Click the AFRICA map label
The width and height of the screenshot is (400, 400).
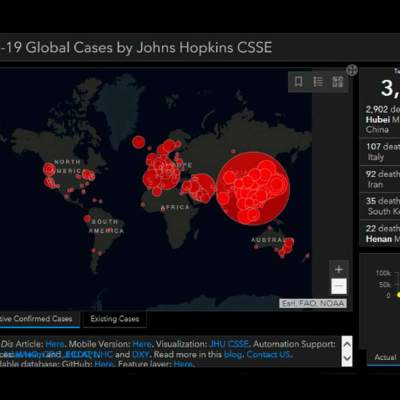[x=175, y=208]
